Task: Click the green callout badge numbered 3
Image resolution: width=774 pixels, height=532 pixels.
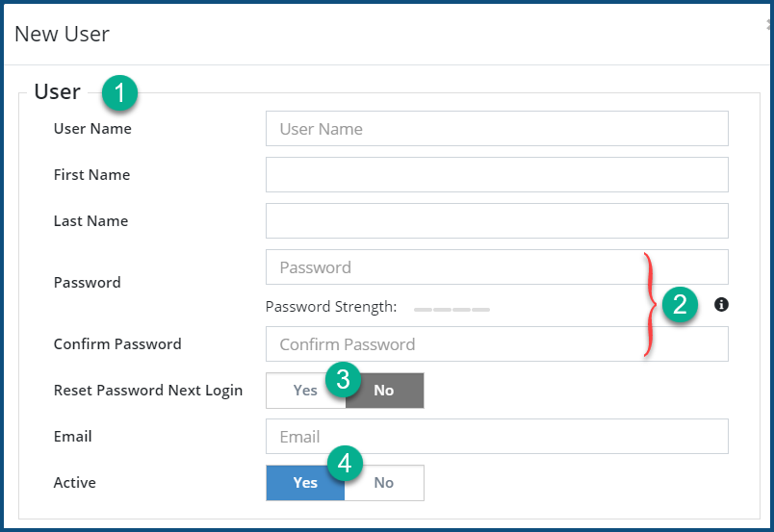Action: coord(343,378)
